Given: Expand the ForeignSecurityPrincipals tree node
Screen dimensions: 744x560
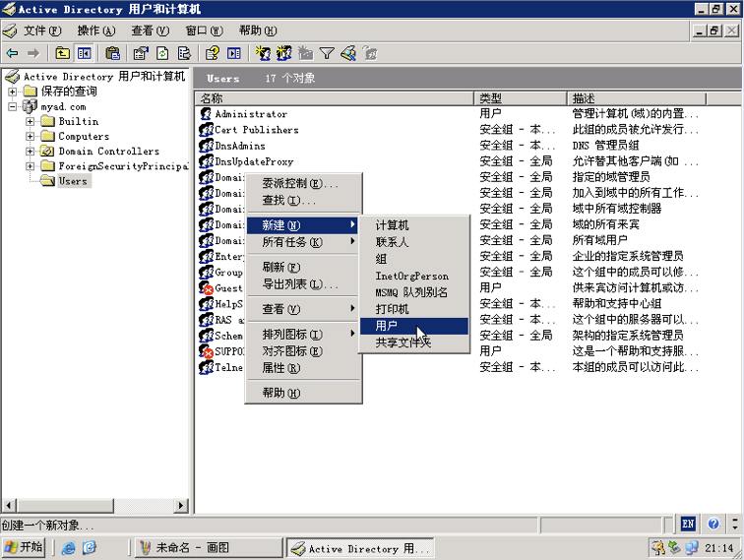Looking at the screenshot, I should tap(30, 166).
